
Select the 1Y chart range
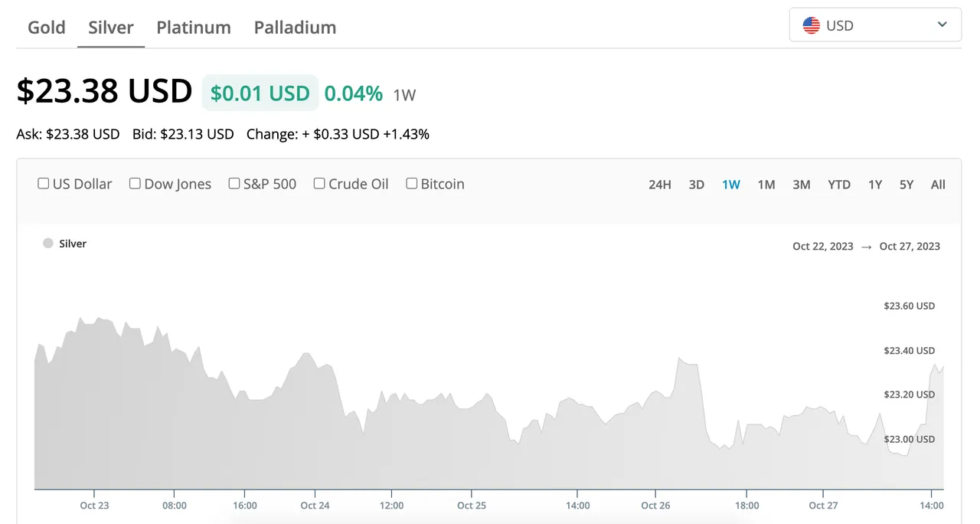point(875,185)
